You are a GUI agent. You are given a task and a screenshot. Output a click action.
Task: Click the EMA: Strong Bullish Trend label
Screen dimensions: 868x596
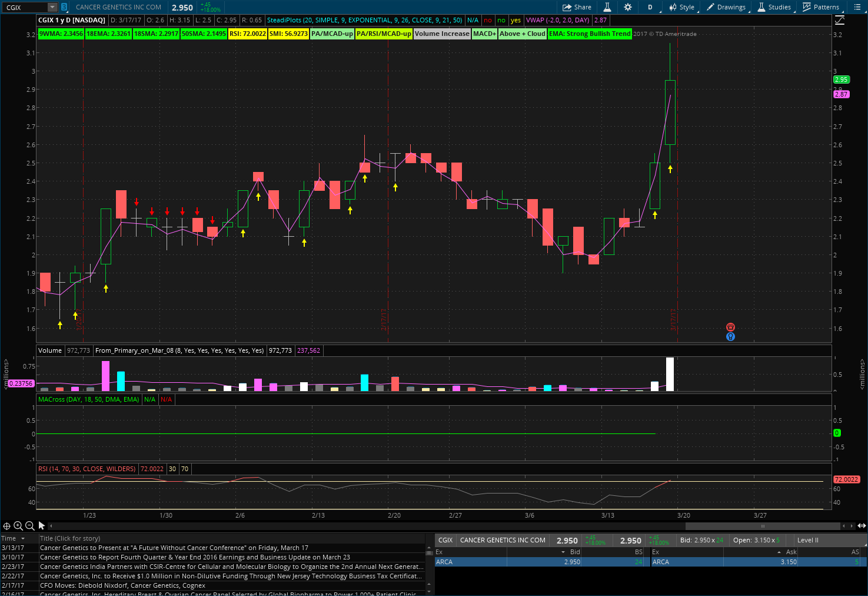pos(590,34)
